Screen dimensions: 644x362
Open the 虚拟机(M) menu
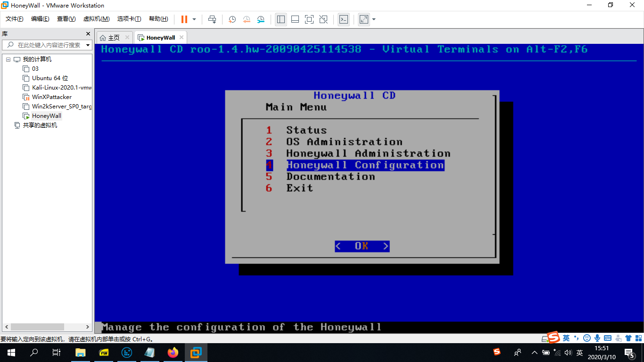96,19
